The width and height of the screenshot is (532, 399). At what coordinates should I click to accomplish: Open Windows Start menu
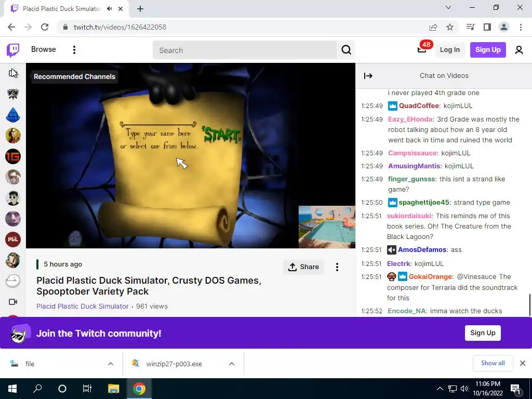12,389
